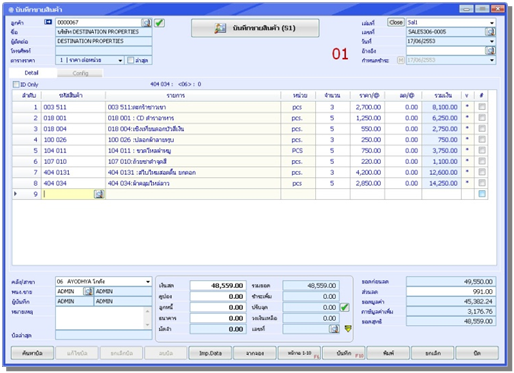Tick blue checkbox on empty row 9
514x373 pixels.
pyautogui.click(x=482, y=194)
